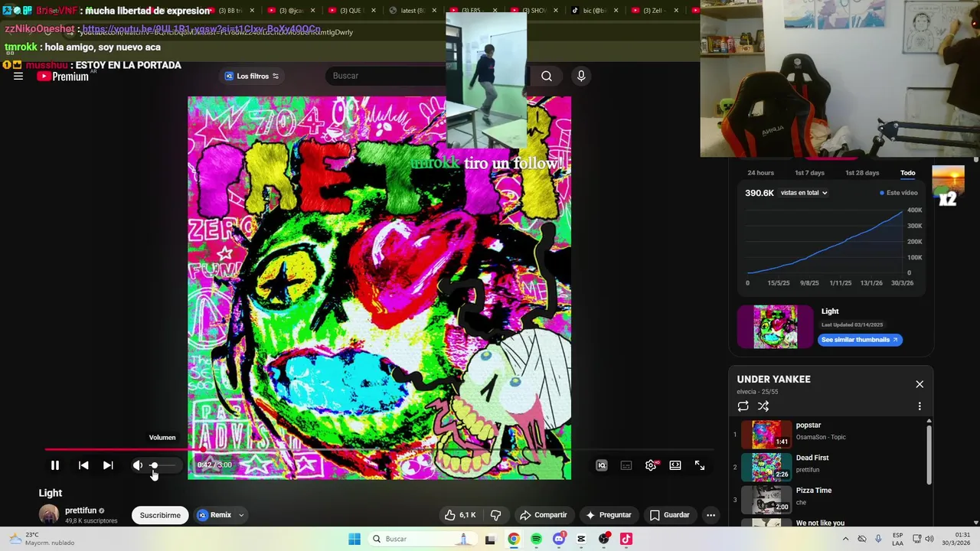The height and width of the screenshot is (551, 980).
Task: Toggle playlist shuffle
Action: [x=763, y=406]
